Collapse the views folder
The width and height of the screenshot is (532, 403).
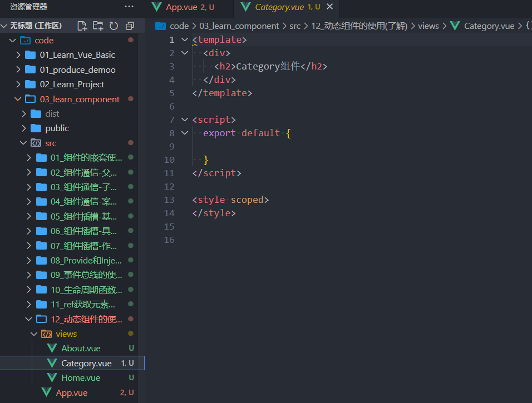tap(34, 334)
